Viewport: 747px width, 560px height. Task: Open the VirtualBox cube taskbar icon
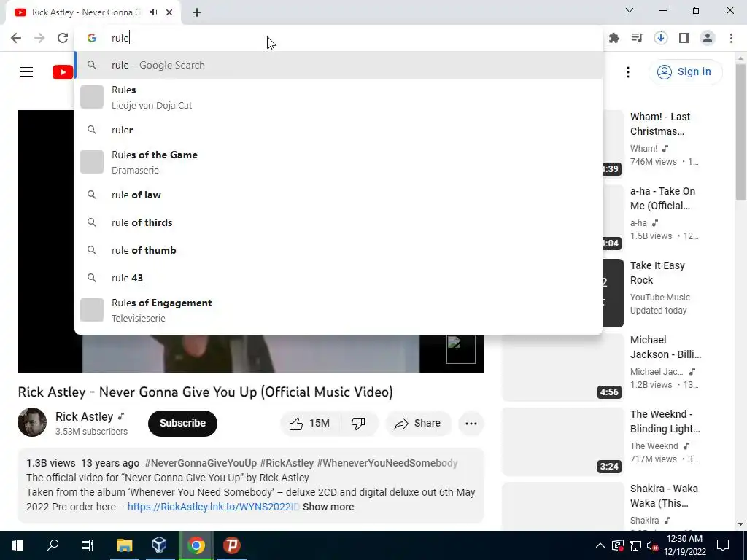[x=160, y=545]
